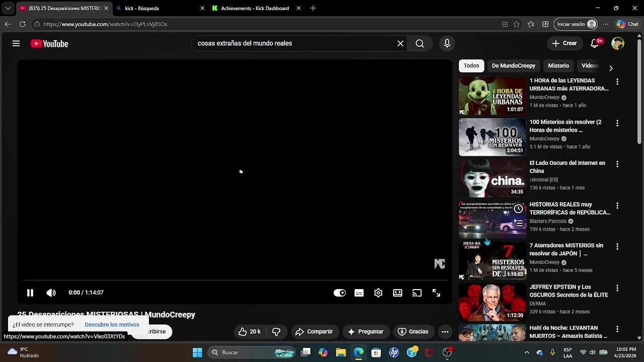Reload the page

pyautogui.click(x=23, y=24)
